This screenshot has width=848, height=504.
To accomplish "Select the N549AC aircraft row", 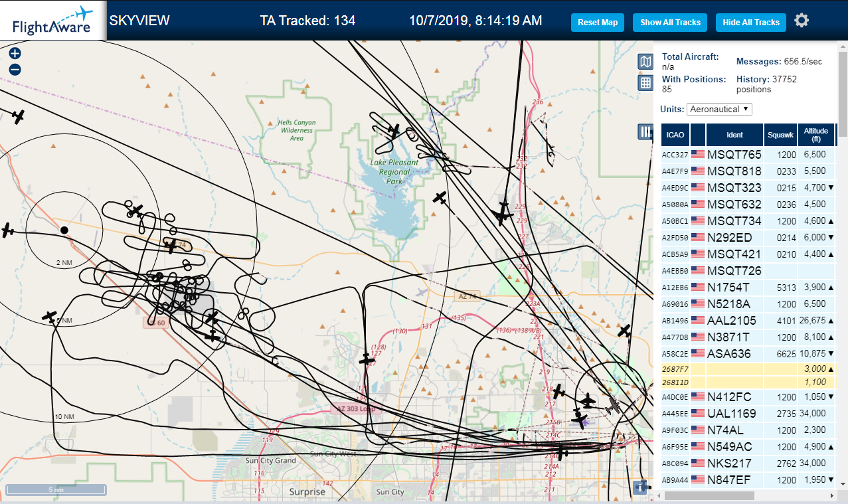I will [x=748, y=447].
